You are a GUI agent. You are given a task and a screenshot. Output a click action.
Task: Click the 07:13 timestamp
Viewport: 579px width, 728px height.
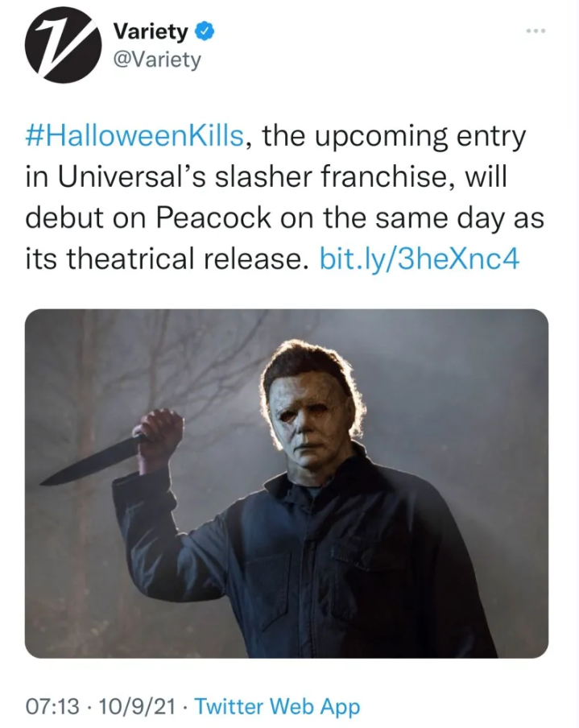coord(53,707)
